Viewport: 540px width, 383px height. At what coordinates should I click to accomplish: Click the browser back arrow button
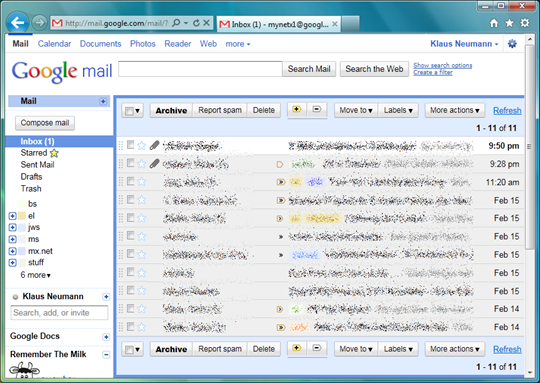pyautogui.click(x=17, y=23)
